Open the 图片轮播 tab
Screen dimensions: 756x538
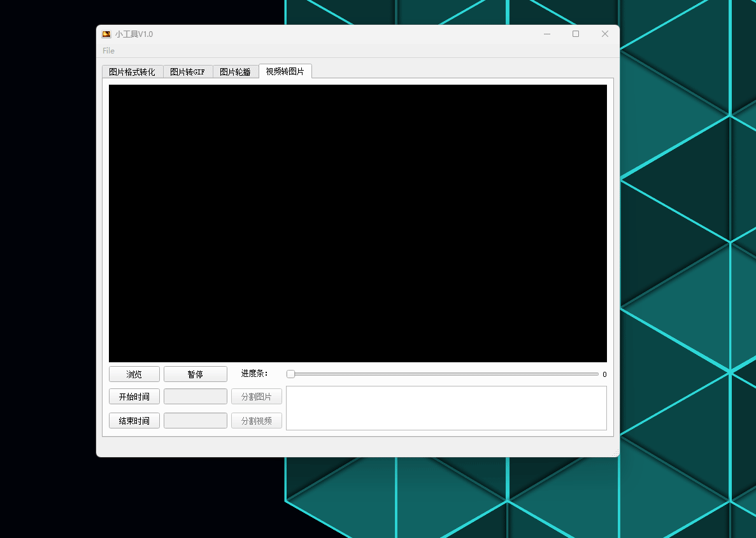(x=235, y=72)
